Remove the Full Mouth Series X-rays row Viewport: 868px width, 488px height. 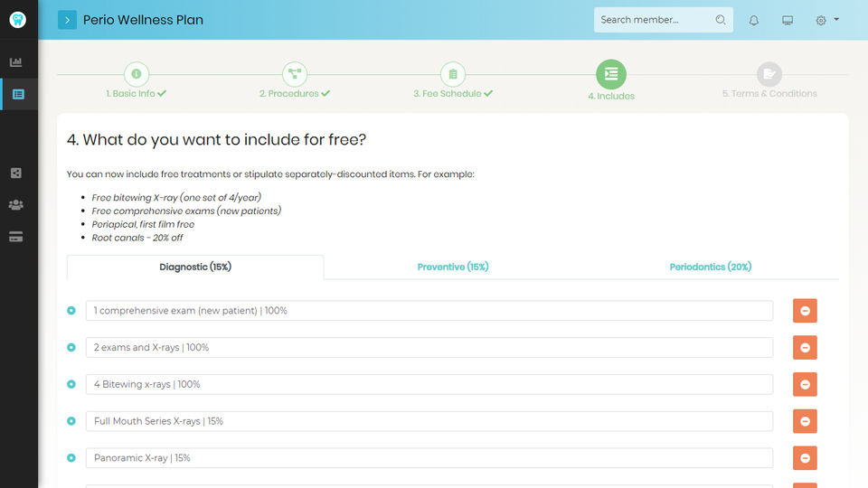pos(805,421)
